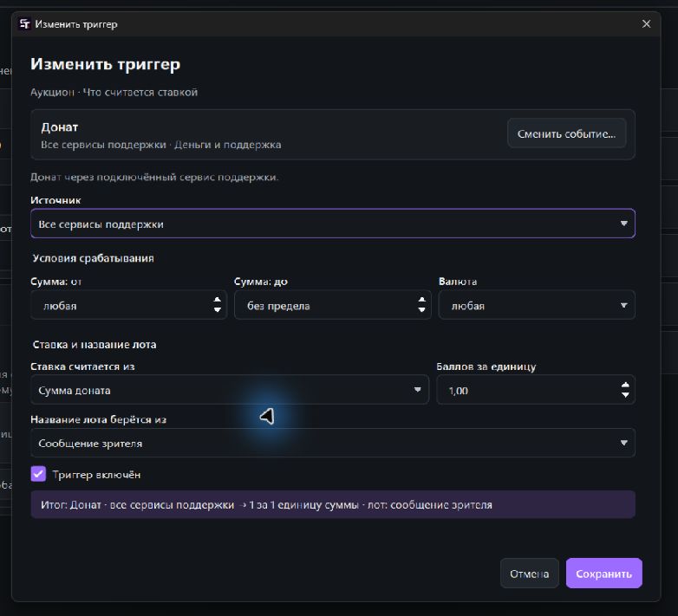The width and height of the screenshot is (678, 616).
Task: Click the Отмена button
Action: point(529,574)
